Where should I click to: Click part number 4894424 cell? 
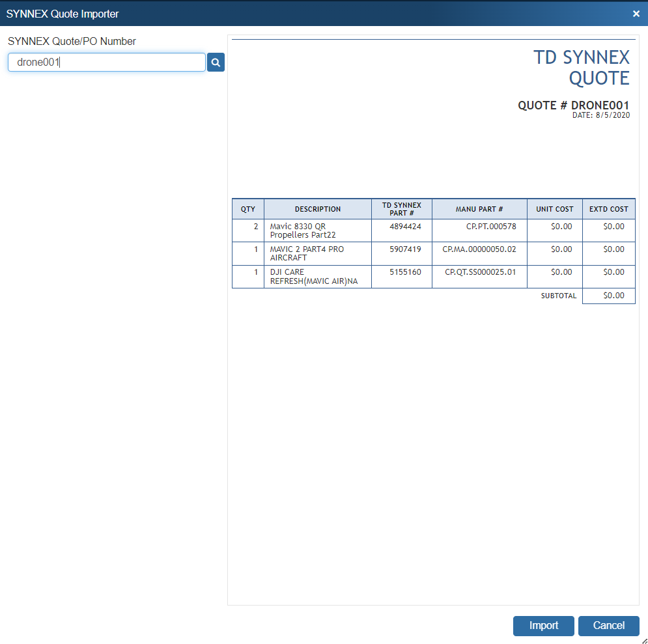click(405, 227)
